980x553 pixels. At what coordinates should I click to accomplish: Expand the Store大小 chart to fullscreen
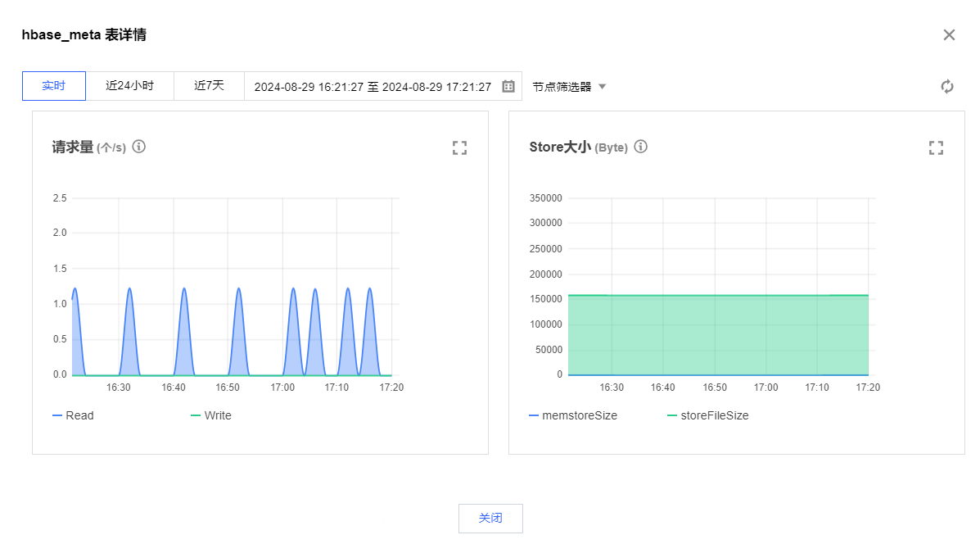936,147
